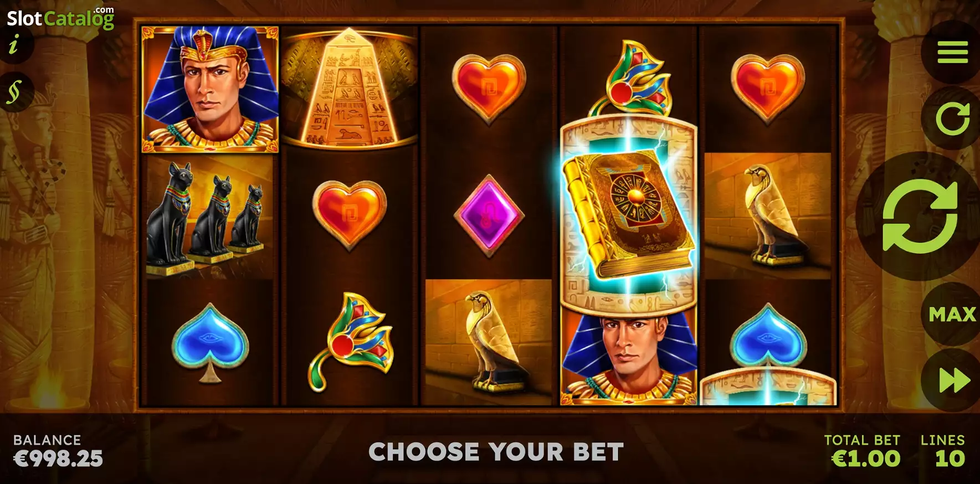Set the maximum bet with MAX
Screen dimensions: 980x484
pos(952,315)
